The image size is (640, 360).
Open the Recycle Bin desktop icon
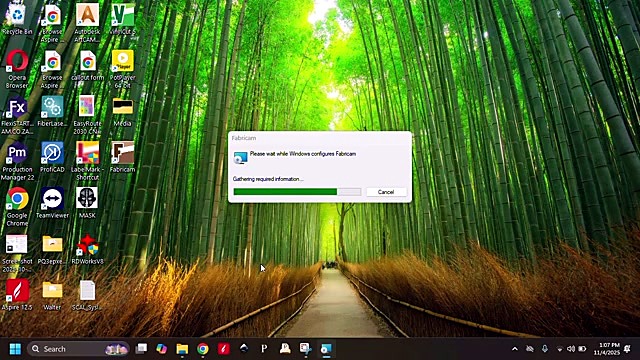click(x=17, y=18)
